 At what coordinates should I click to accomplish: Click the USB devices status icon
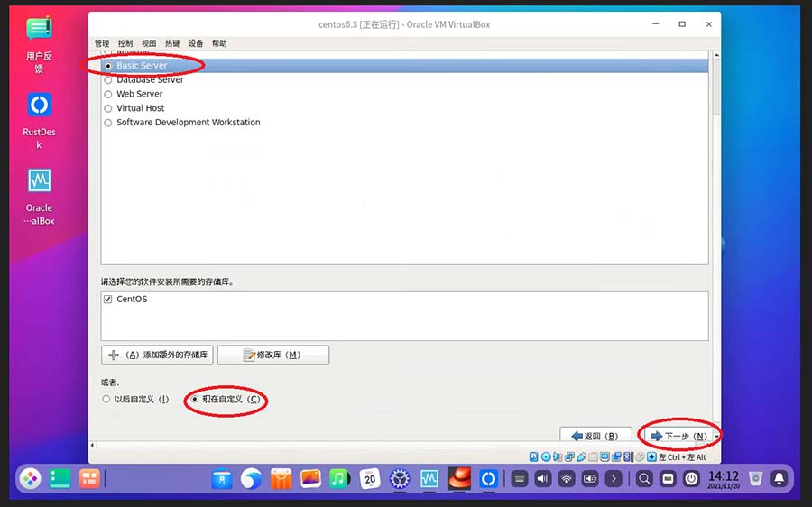pyautogui.click(x=581, y=456)
